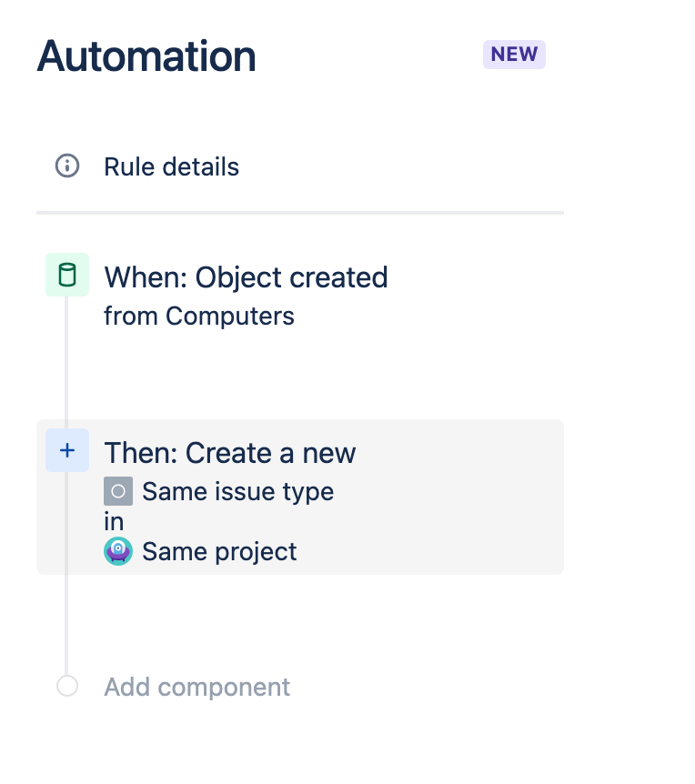Click the Rule details info icon
Image resolution: width=695 pixels, height=784 pixels.
coord(67,166)
